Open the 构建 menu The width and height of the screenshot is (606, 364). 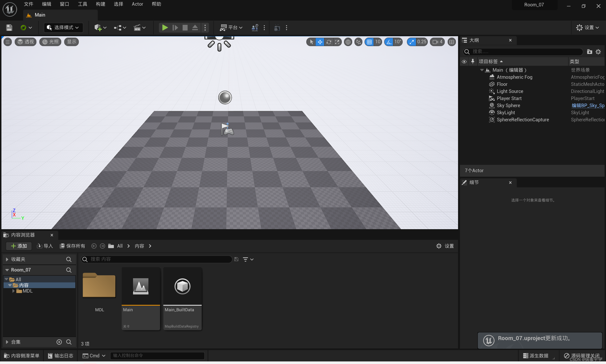pos(100,4)
